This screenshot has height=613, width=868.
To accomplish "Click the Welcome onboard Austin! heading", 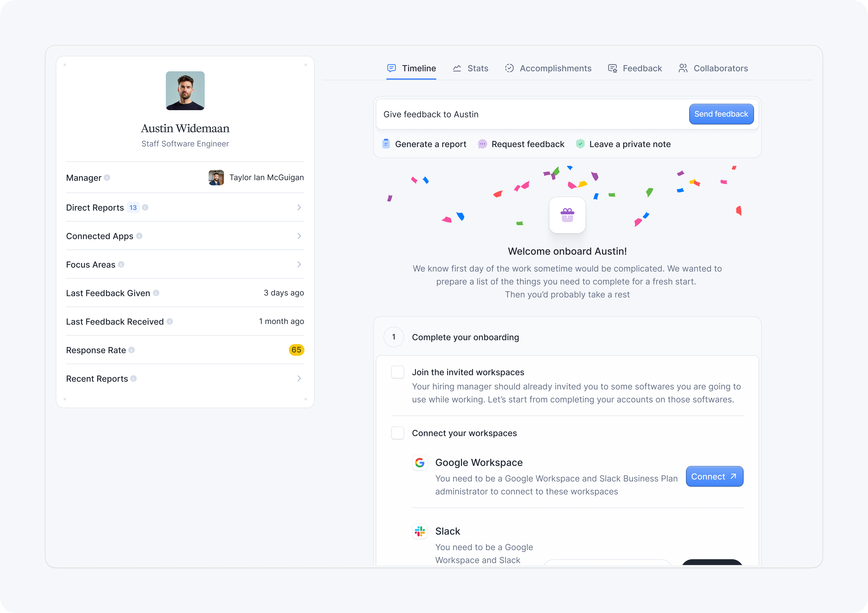I will pos(567,251).
